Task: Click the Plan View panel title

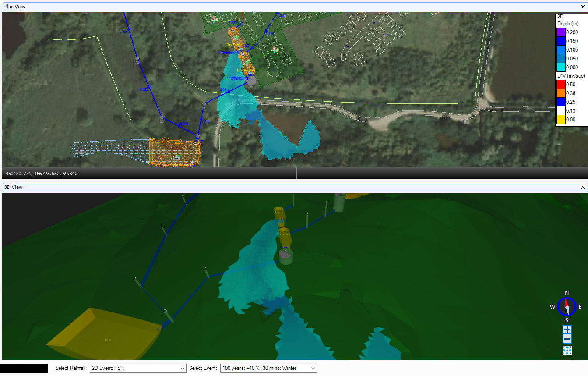Action: [15, 7]
